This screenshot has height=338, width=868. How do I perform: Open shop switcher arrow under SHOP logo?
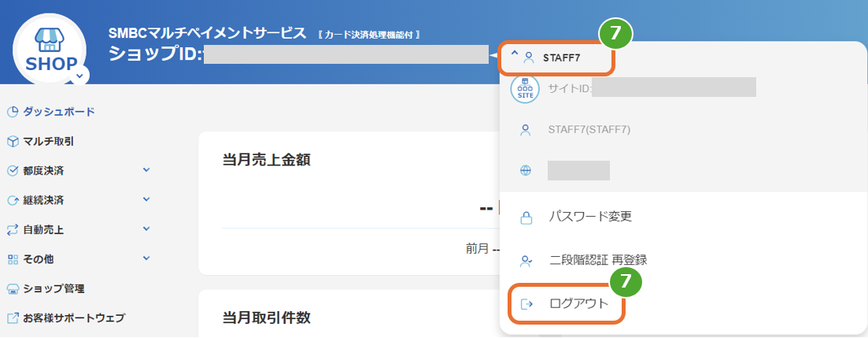pos(80,76)
